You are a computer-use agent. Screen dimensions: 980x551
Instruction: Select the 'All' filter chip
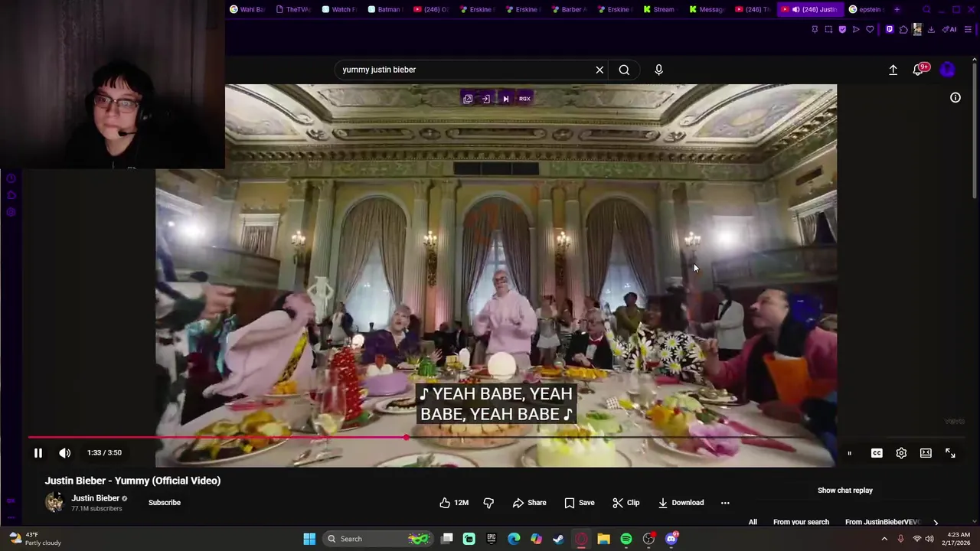(753, 522)
